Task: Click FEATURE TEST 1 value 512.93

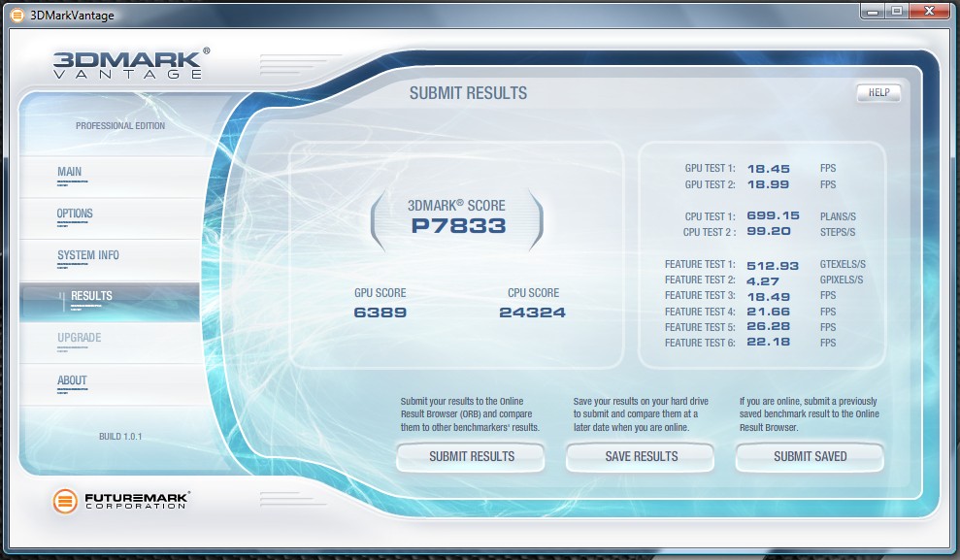Action: point(773,266)
